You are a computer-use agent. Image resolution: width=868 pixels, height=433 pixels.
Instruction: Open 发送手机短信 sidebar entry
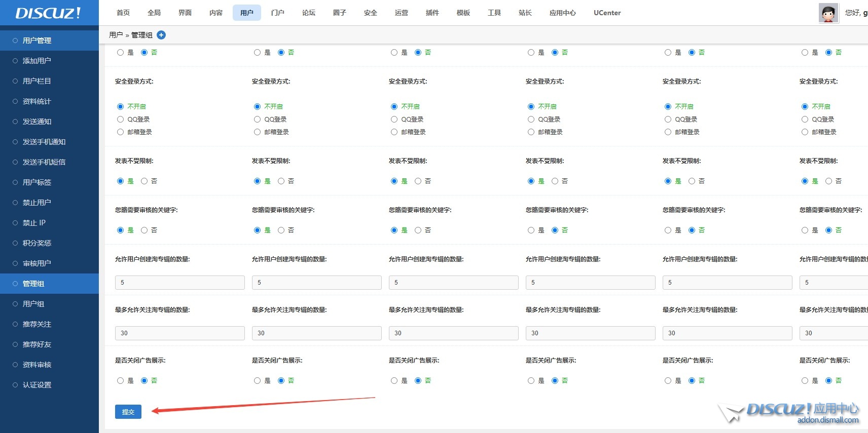[44, 162]
